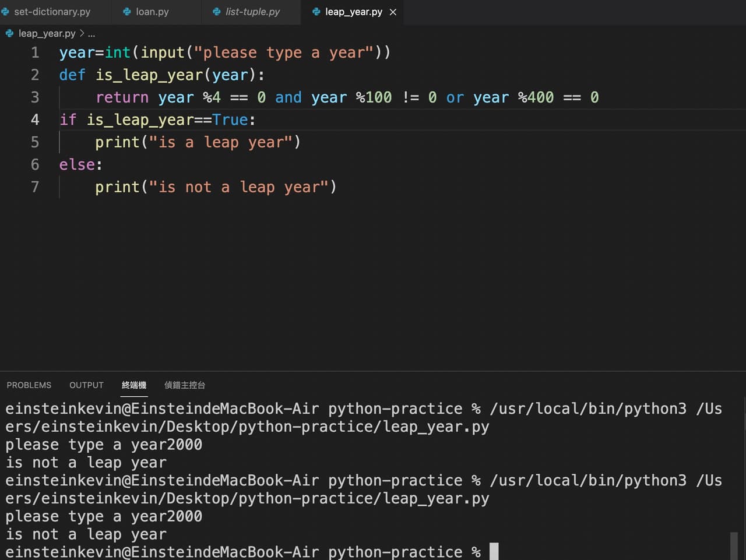
Task: Click the breadcrumb chevron separator
Action: pos(82,33)
